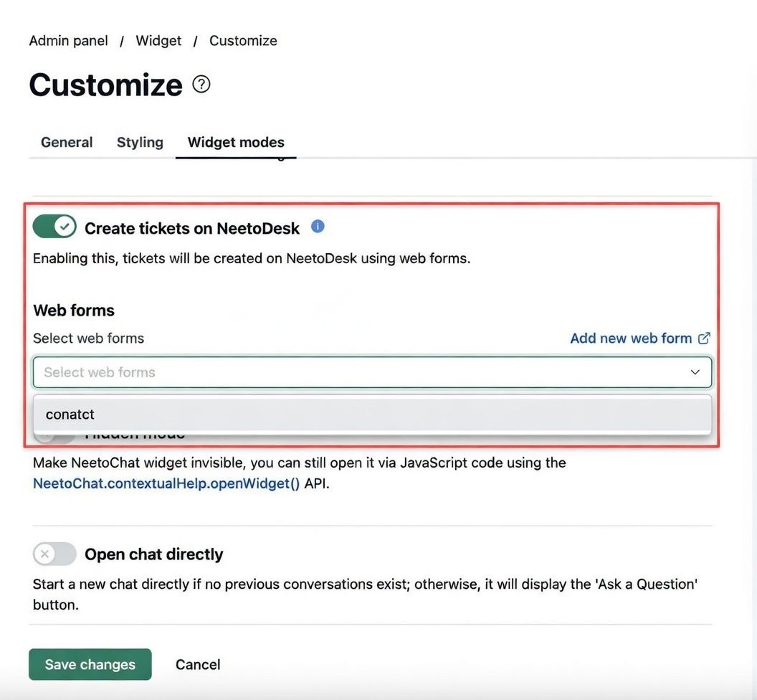Open the Styling tab

pyautogui.click(x=140, y=142)
